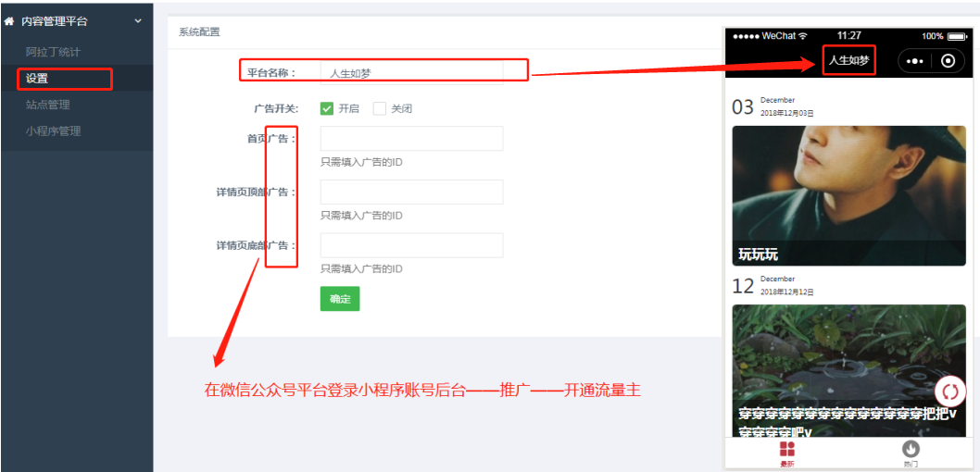Focus the 首页广告 ID input field
The image size is (980, 472).
pos(411,139)
